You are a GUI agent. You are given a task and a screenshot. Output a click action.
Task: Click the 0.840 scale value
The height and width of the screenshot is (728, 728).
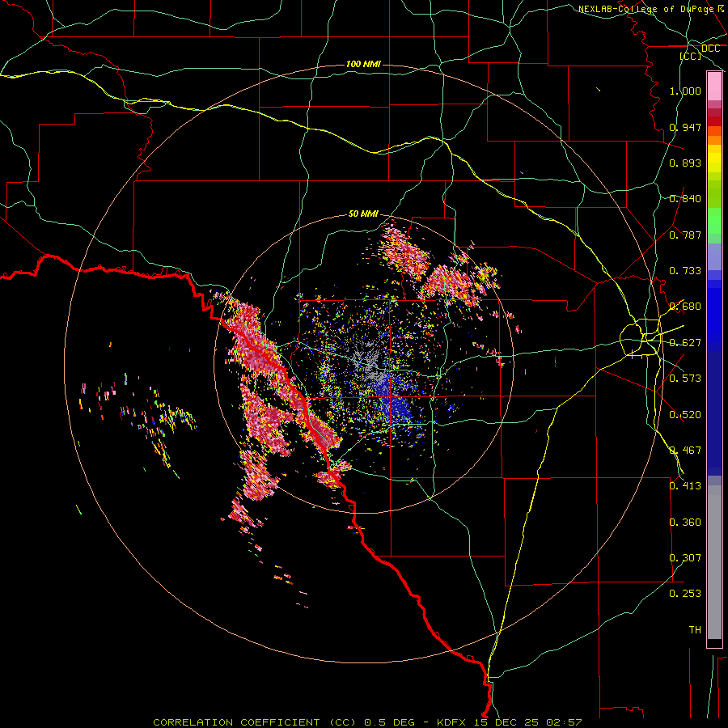click(685, 199)
